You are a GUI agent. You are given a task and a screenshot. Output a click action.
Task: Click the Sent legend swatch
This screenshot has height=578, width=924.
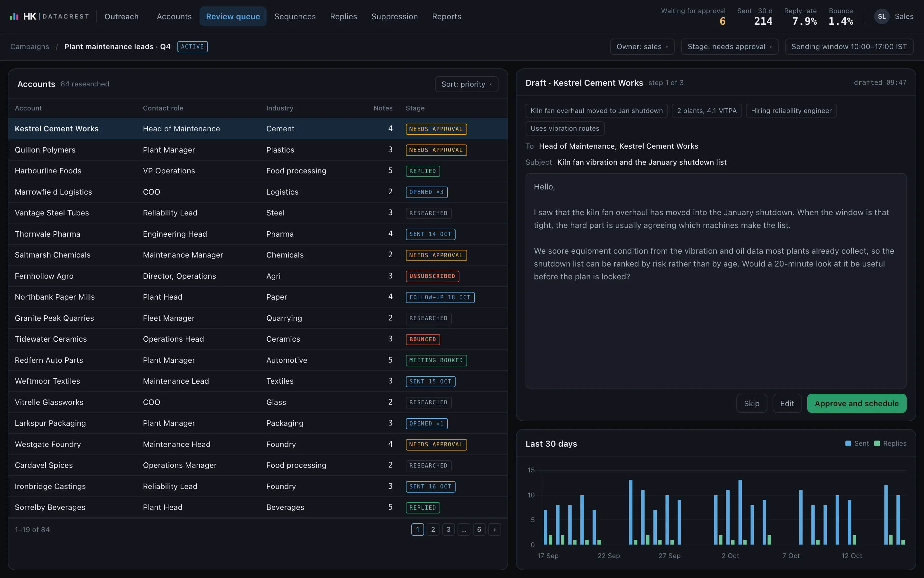coord(848,443)
